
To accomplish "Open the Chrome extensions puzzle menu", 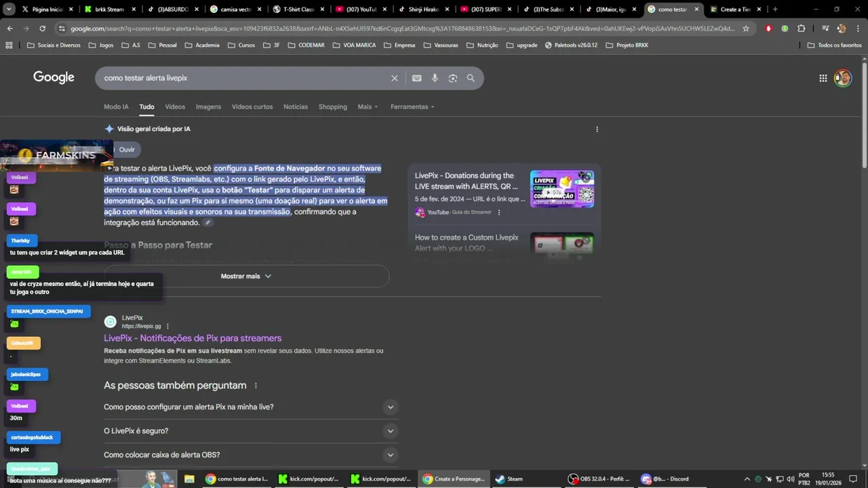I will pos(801,28).
